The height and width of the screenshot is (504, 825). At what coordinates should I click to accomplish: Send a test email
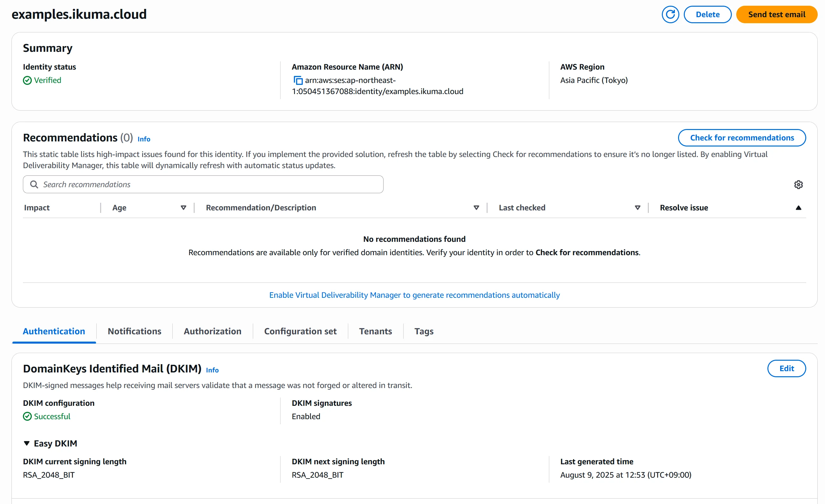click(x=777, y=14)
